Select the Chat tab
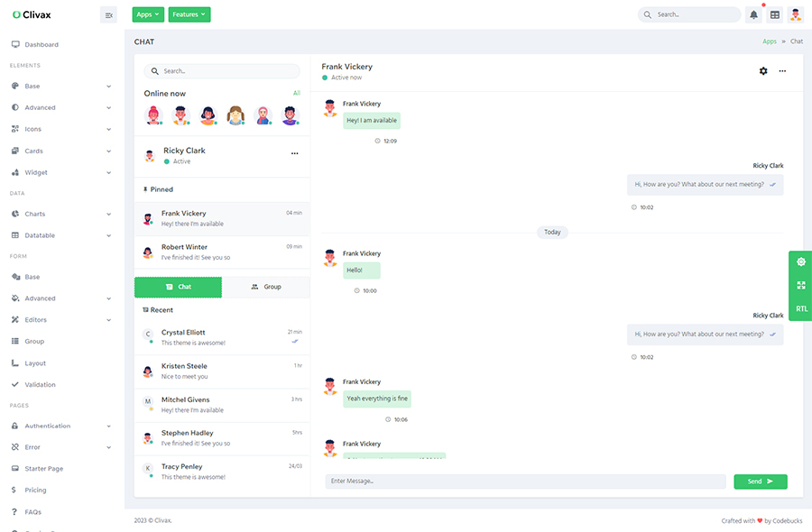 [178, 287]
